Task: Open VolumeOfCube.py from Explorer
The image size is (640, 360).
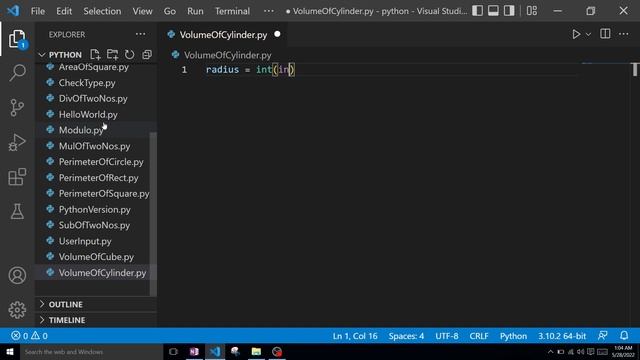Action: point(96,257)
